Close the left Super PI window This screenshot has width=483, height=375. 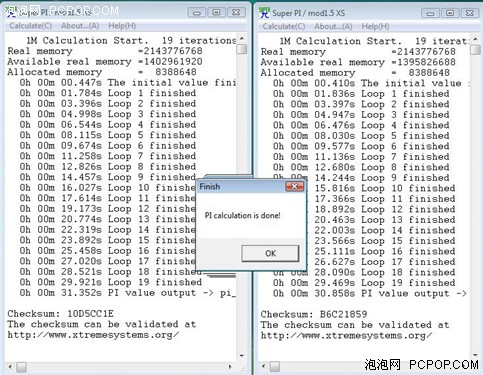pos(236,13)
